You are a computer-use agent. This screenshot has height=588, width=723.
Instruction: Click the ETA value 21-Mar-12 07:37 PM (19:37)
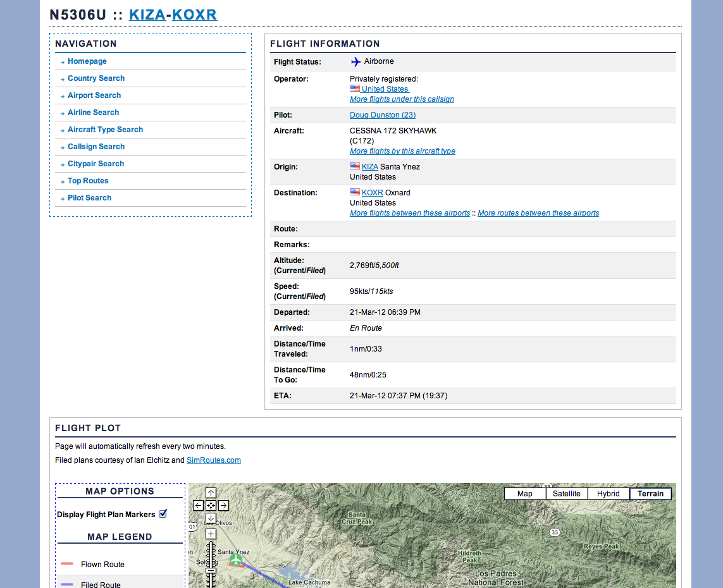[399, 395]
